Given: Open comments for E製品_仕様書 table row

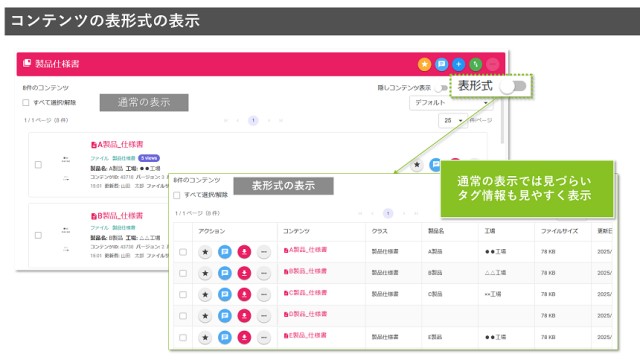Looking at the screenshot, I should [224, 338].
